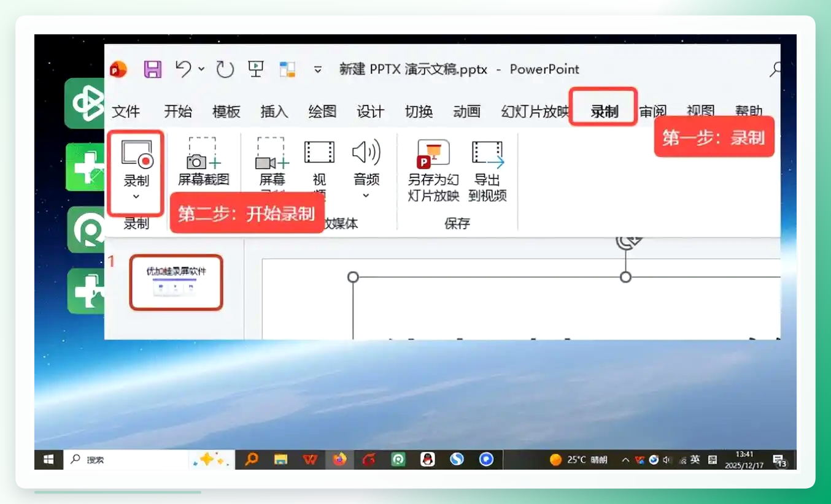Open the Windows Start menu
The image size is (831, 504).
[x=48, y=459]
